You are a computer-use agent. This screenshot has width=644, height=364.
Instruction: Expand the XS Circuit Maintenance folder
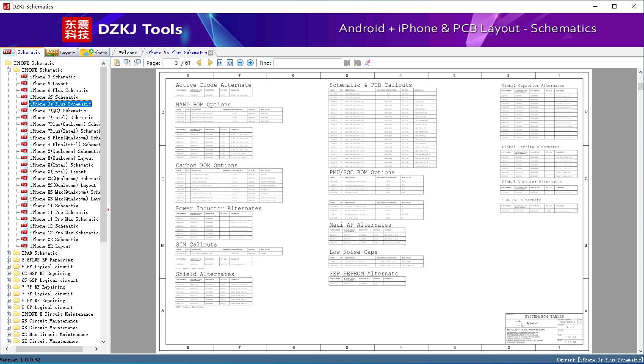point(9,321)
